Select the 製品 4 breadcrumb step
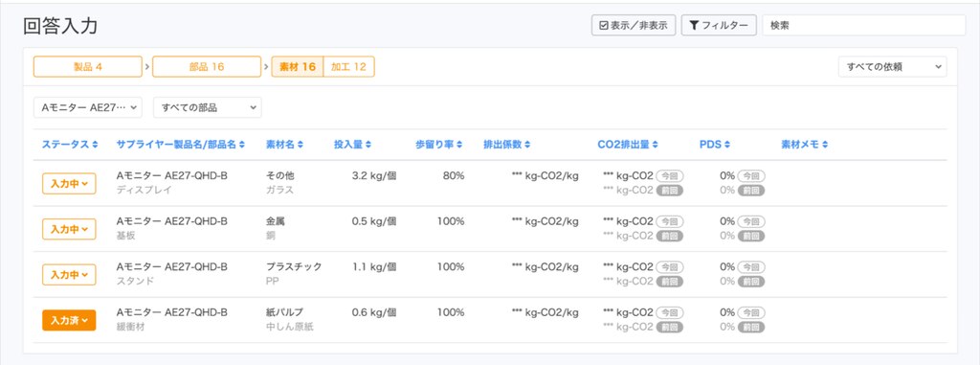The width and height of the screenshot is (980, 365). tap(87, 66)
